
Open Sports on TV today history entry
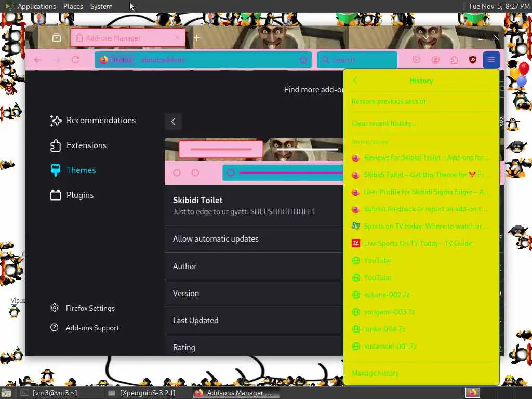[x=421, y=227]
